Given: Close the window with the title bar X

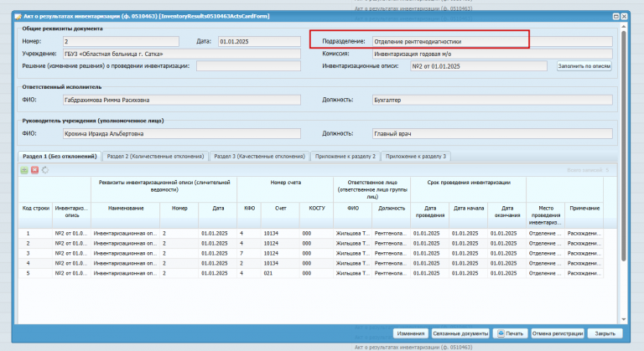Looking at the screenshot, I should [624, 17].
